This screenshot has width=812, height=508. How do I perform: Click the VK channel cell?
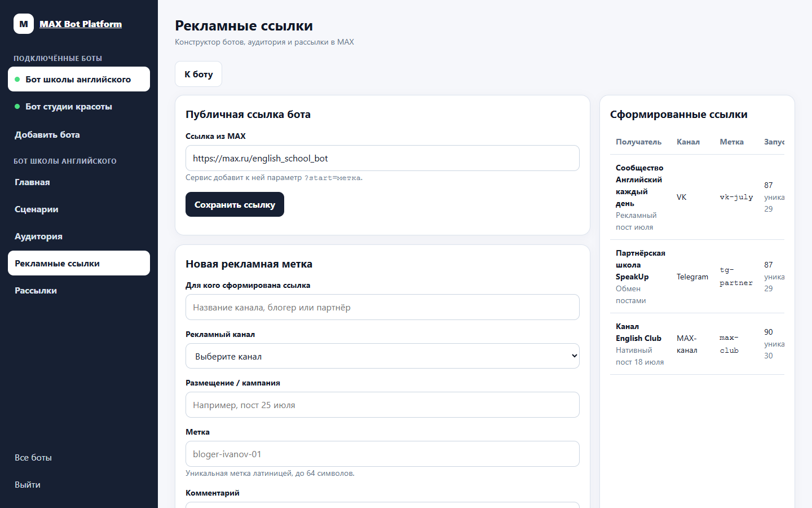682,197
